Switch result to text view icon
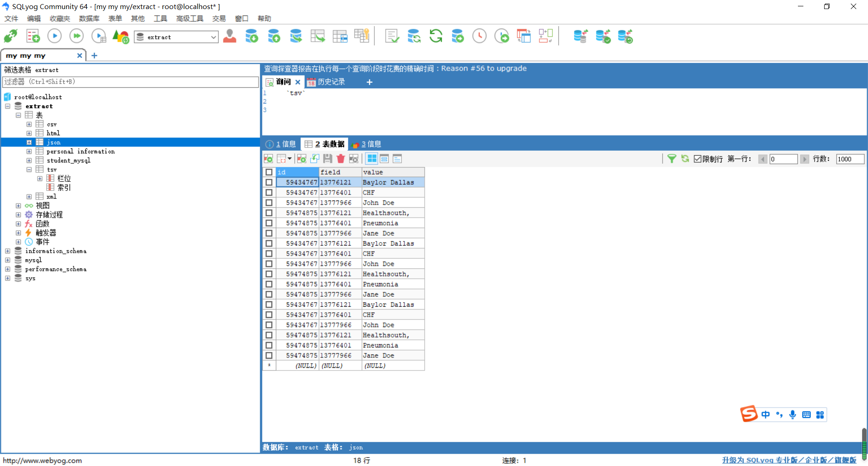868x466 pixels. 397,159
